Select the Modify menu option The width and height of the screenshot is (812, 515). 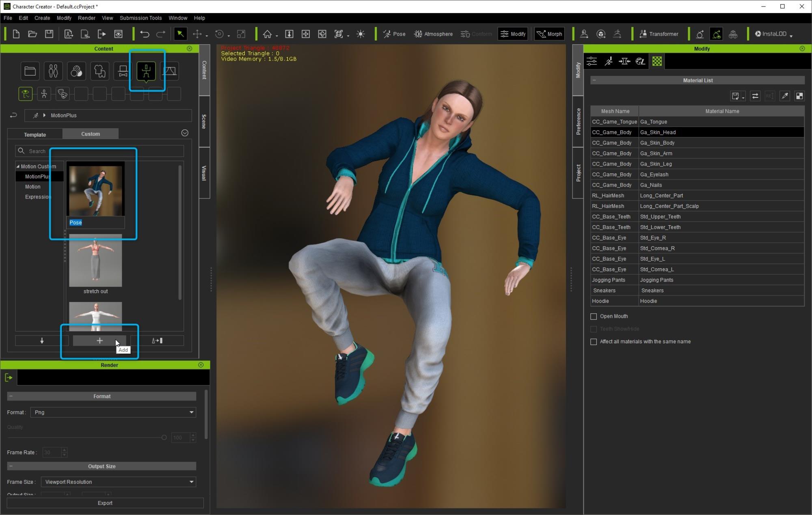click(x=64, y=18)
